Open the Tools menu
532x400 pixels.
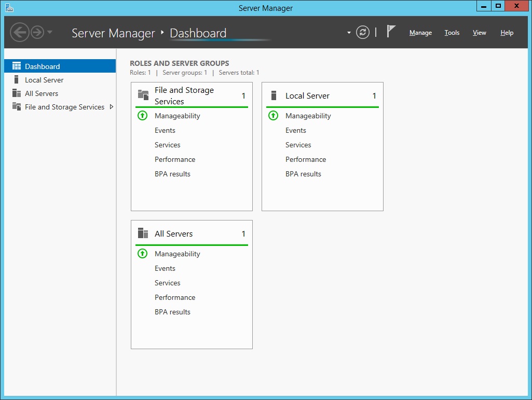tap(452, 33)
